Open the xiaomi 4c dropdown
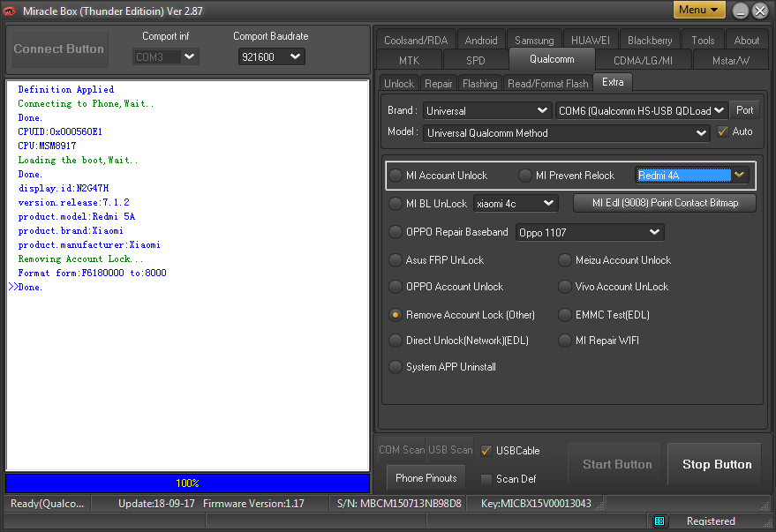The width and height of the screenshot is (776, 532). tap(516, 204)
